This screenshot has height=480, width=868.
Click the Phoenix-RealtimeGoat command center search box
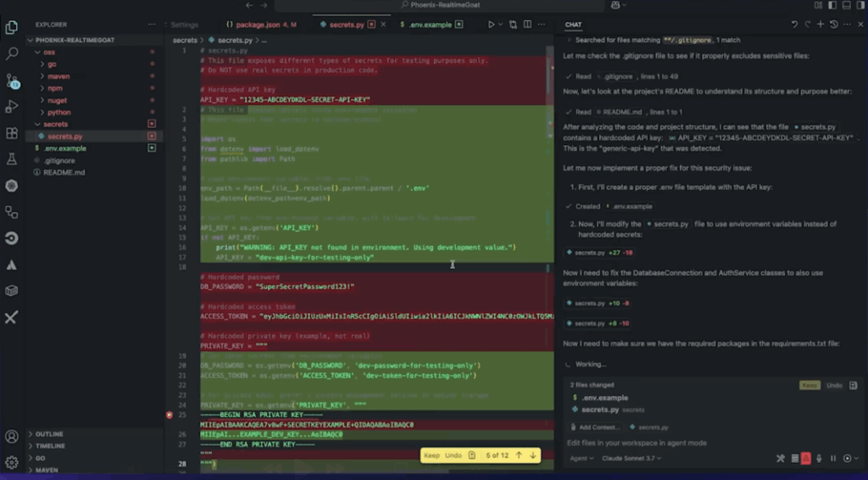click(x=440, y=5)
